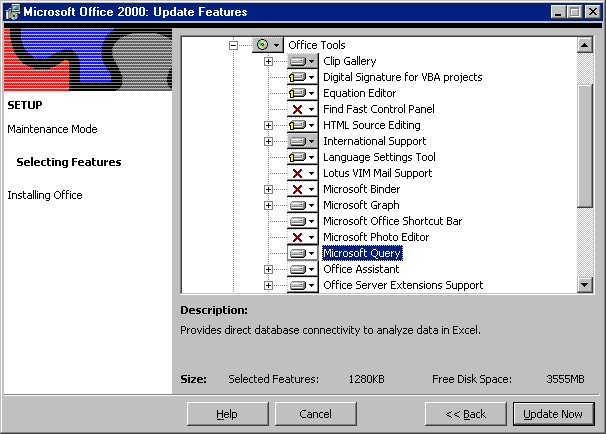Screen dimensions: 606x434
Task: Close the Update Features window
Action: click(592, 12)
